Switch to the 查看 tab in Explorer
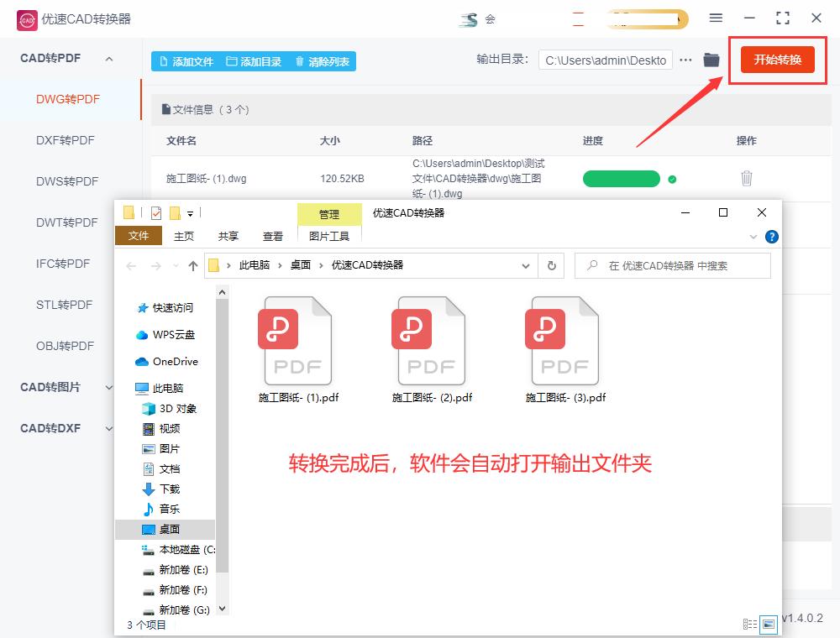840x638 pixels. point(272,236)
